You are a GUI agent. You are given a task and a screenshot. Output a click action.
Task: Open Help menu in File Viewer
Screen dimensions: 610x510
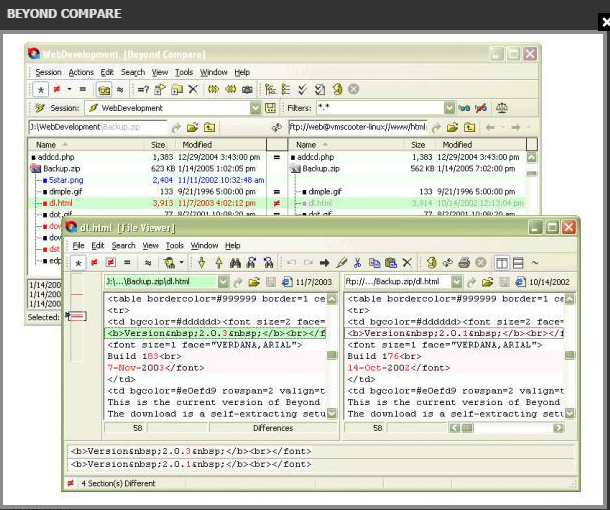point(232,246)
